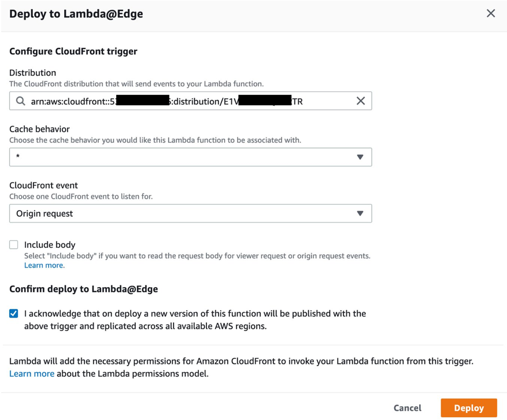This screenshot has width=507, height=420.
Task: Open the Learn more link about Include body
Action: [44, 265]
